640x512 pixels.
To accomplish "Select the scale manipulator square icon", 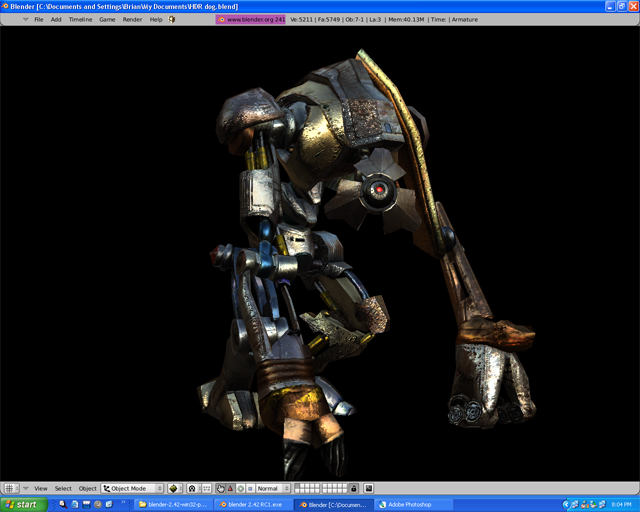I will click(x=250, y=488).
